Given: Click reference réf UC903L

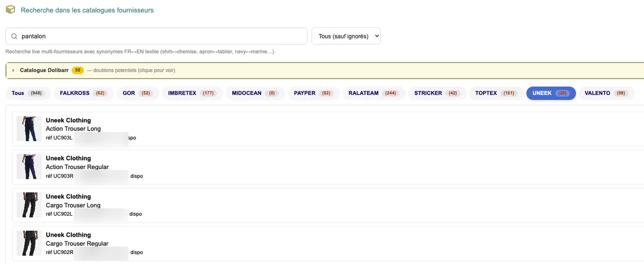Looking at the screenshot, I should click(59, 138).
